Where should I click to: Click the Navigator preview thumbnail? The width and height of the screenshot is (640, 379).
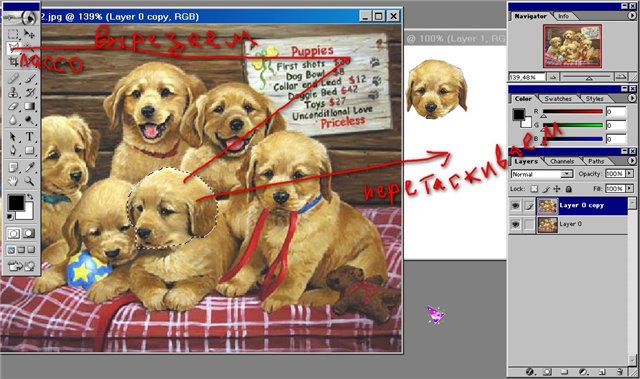(572, 46)
